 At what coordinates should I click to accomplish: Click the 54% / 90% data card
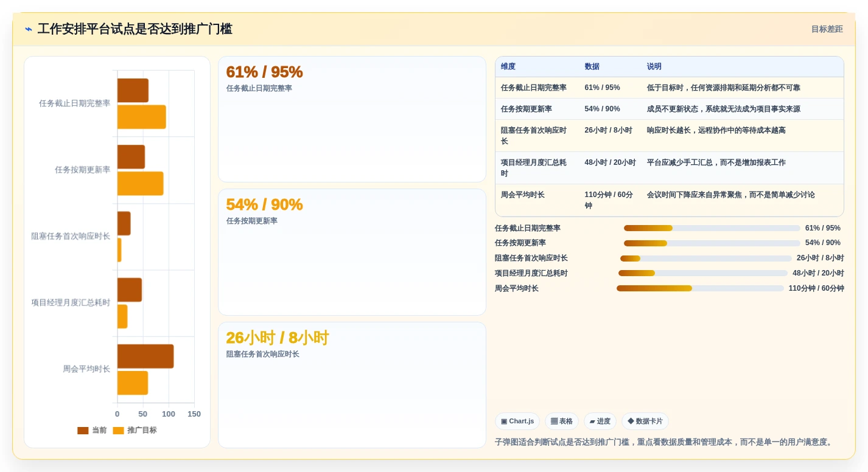352,252
